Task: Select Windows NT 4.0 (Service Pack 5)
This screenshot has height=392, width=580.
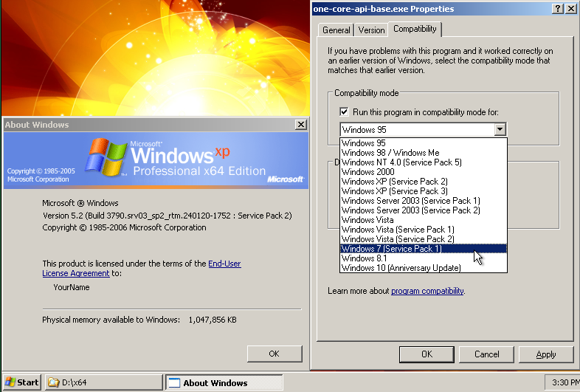Action: click(x=423, y=162)
